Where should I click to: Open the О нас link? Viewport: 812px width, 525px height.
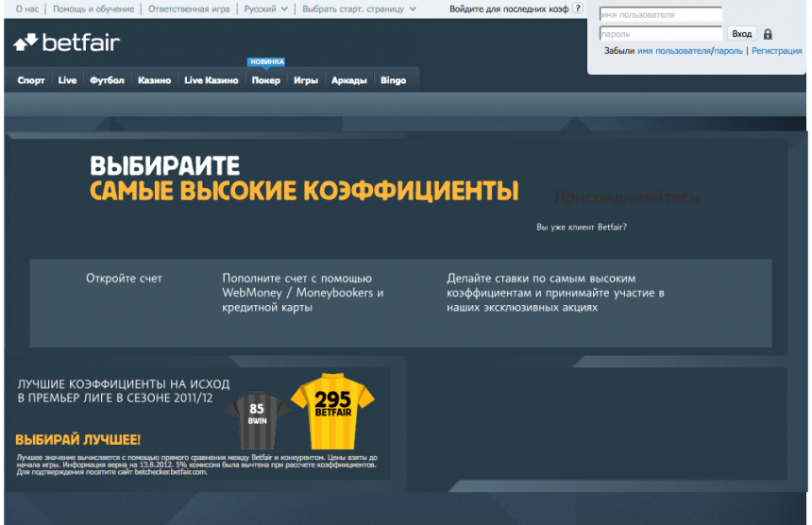[x=27, y=8]
